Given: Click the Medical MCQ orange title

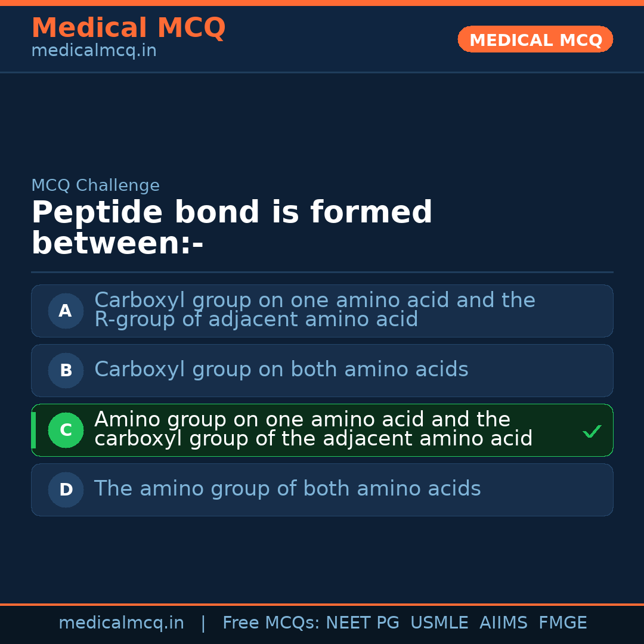Looking at the screenshot, I should point(128,27).
